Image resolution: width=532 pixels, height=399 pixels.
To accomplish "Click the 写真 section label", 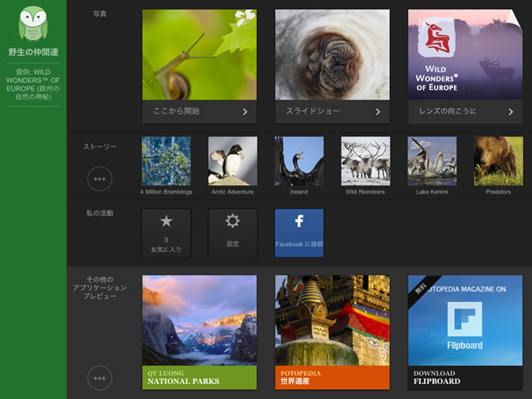I will (100, 14).
